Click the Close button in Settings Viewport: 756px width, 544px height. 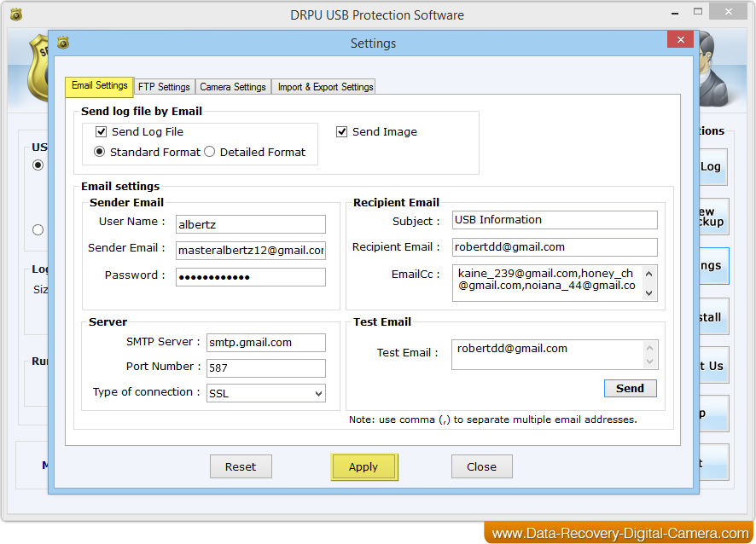pyautogui.click(x=481, y=466)
